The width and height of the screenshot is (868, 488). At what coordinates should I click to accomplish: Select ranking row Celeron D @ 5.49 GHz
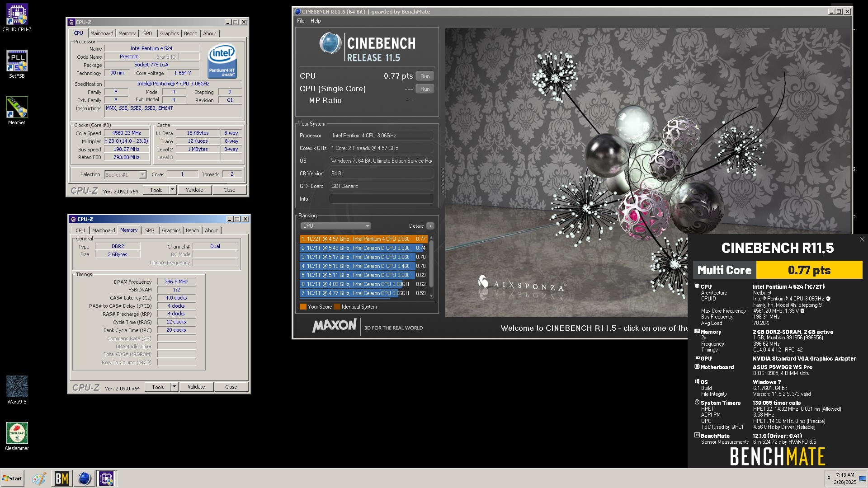[363, 248]
